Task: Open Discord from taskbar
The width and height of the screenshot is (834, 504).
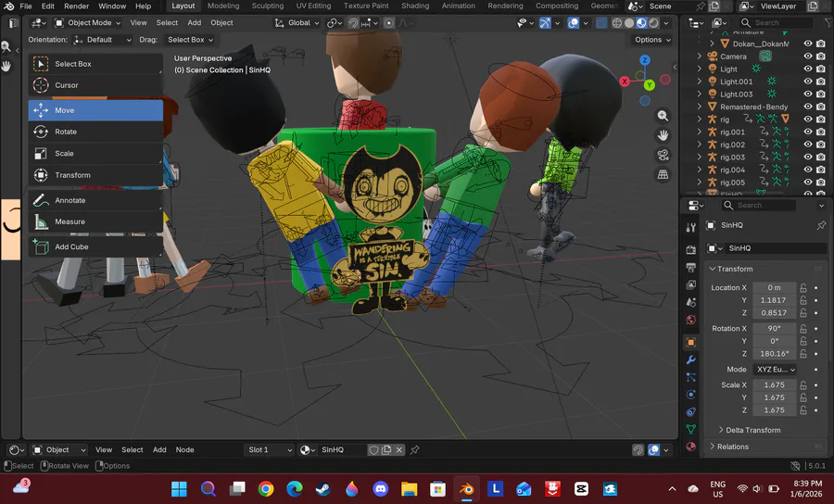Action: [x=380, y=488]
